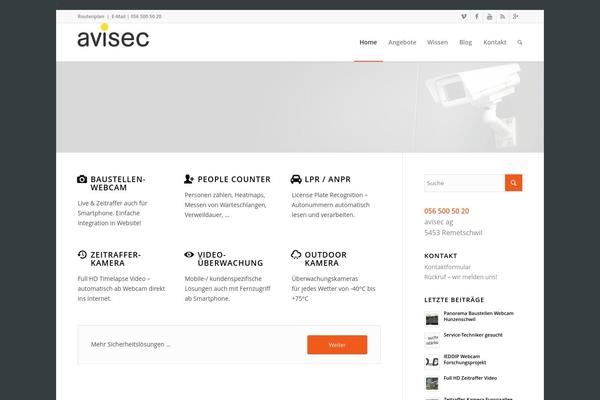Open the Vimeo social icon

[464, 16]
